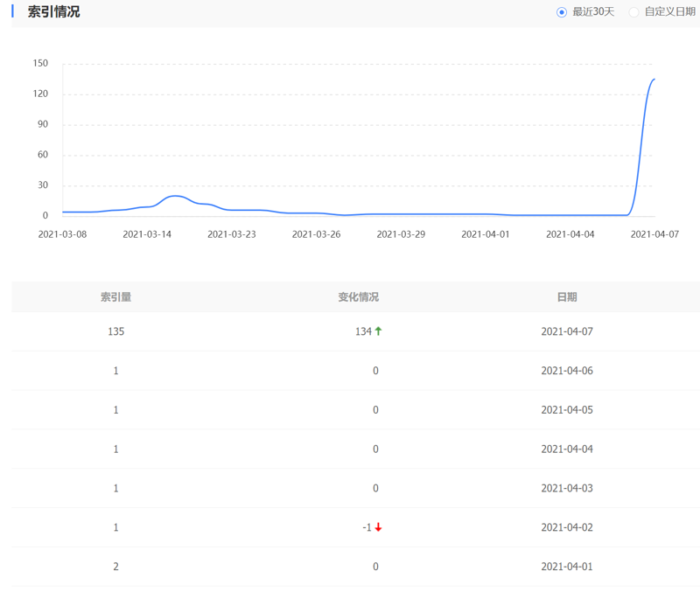
Task: Click the index value 2 in the last row
Action: (x=115, y=567)
